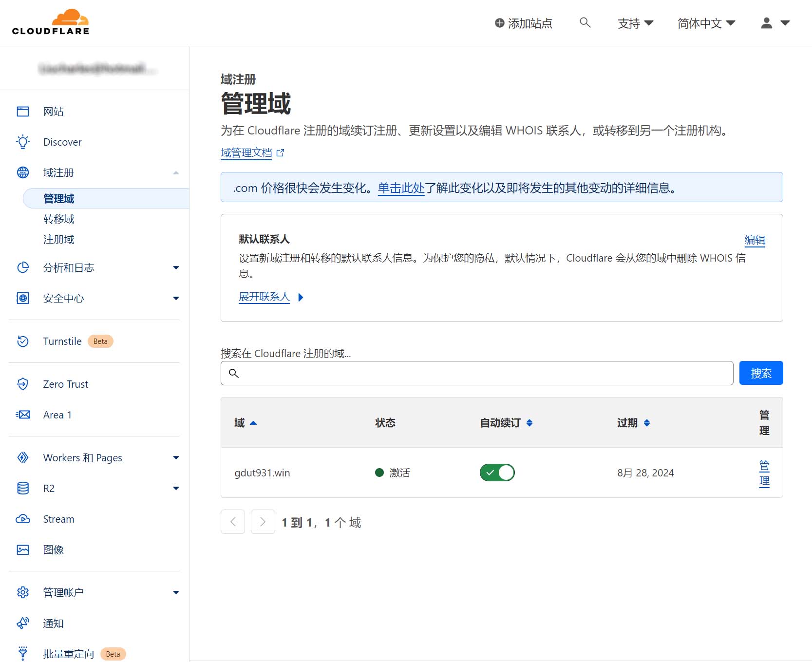Open Area 1 email icon
The image size is (812, 662).
[x=23, y=415]
